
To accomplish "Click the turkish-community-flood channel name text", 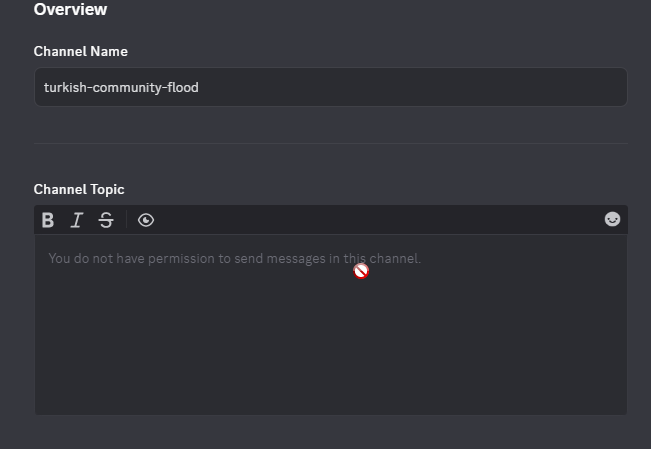I will [x=121, y=88].
